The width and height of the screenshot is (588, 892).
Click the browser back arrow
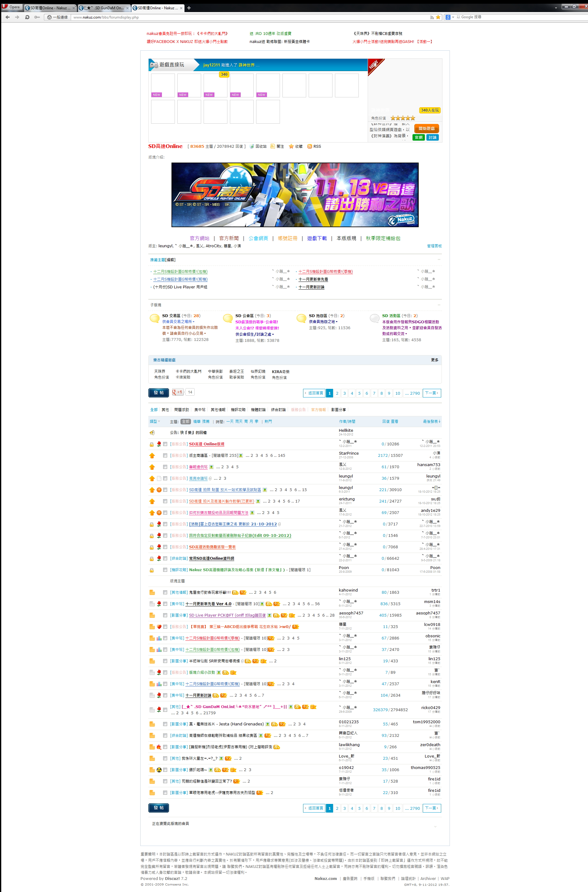(x=7, y=17)
